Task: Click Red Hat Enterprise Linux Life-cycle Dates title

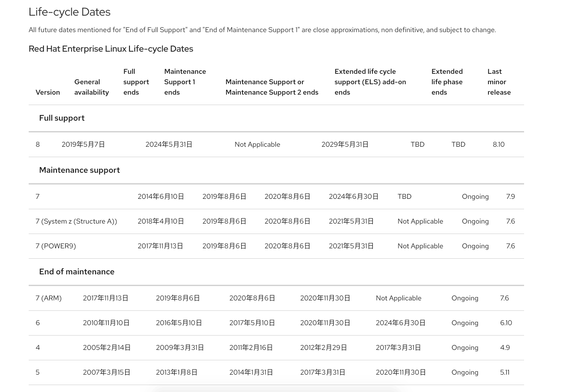Action: coord(111,49)
